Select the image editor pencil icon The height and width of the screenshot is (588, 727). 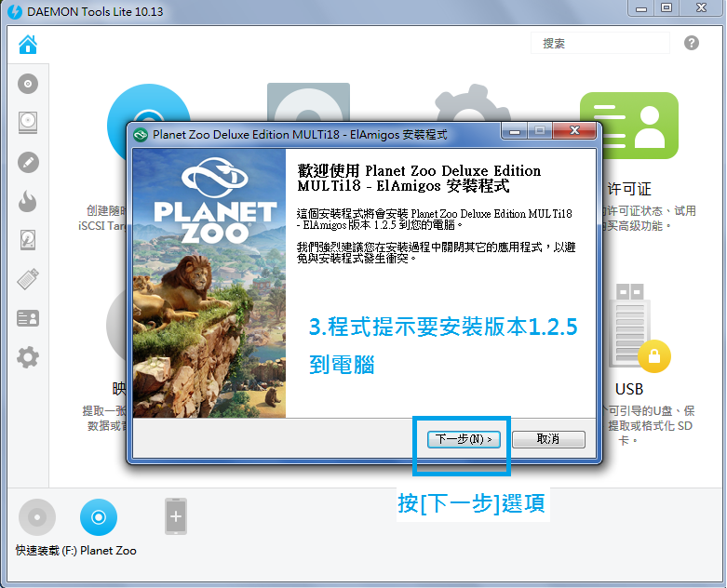tap(28, 163)
